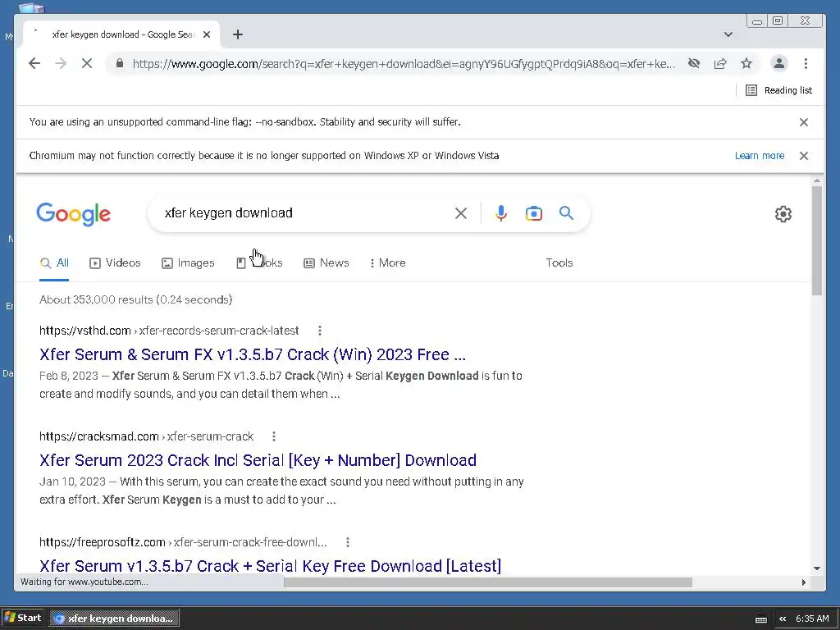Click the forward navigation arrow
Image resolution: width=840 pixels, height=630 pixels.
61,64
